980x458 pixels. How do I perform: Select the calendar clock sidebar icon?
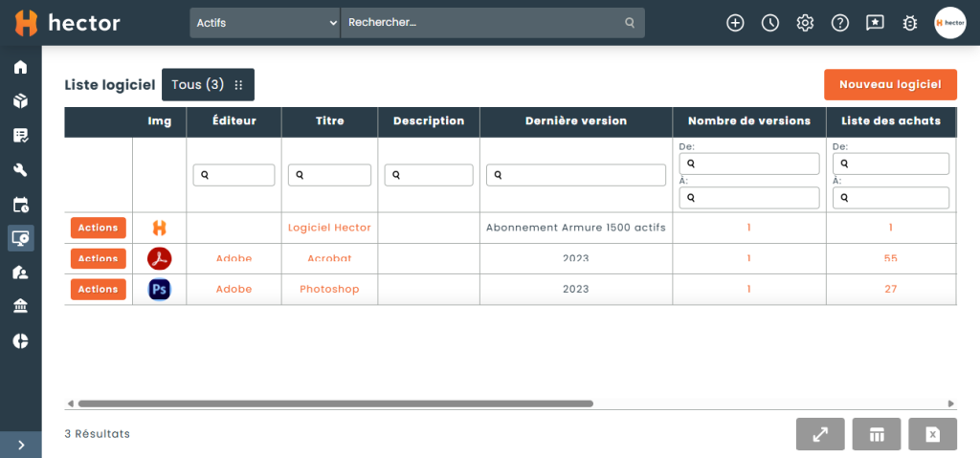(x=21, y=205)
